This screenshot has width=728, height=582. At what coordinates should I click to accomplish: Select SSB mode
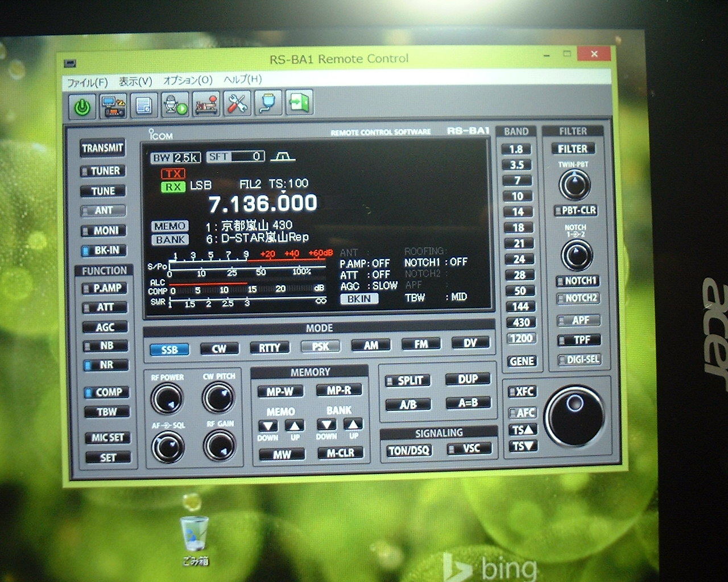169,350
